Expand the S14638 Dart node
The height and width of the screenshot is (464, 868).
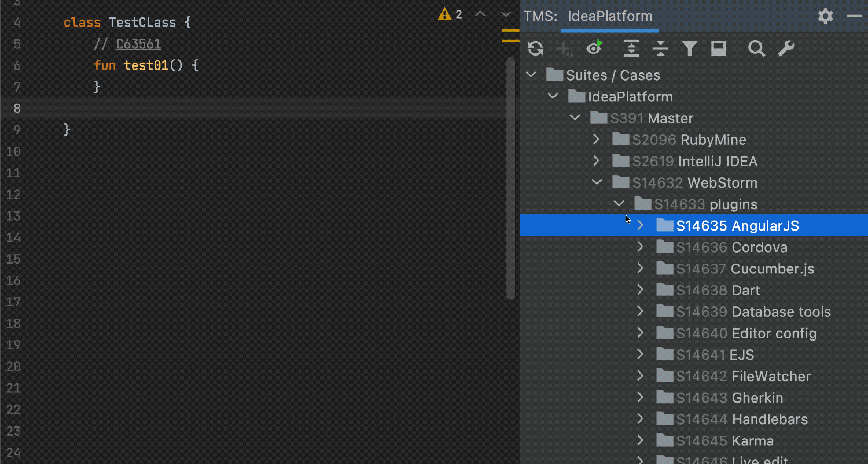pos(641,290)
